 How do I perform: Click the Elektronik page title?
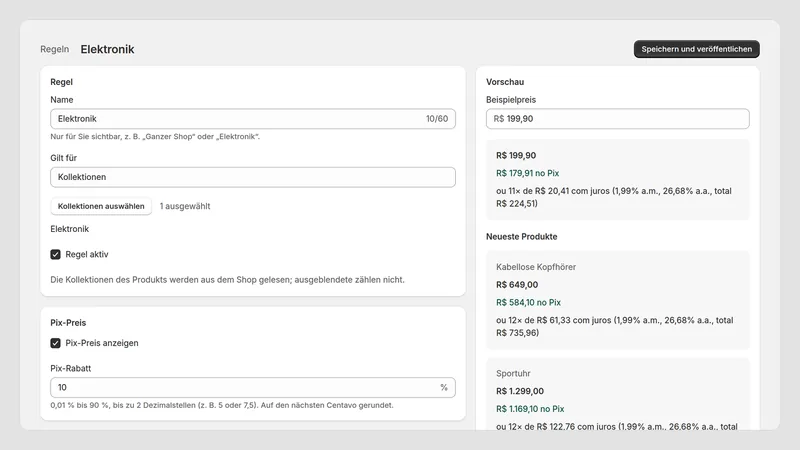tap(108, 49)
